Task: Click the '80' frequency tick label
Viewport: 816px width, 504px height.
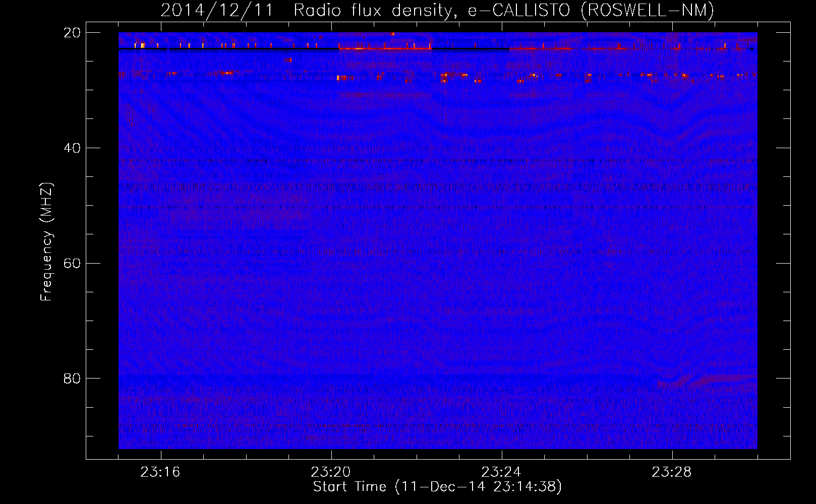Action: click(x=72, y=379)
